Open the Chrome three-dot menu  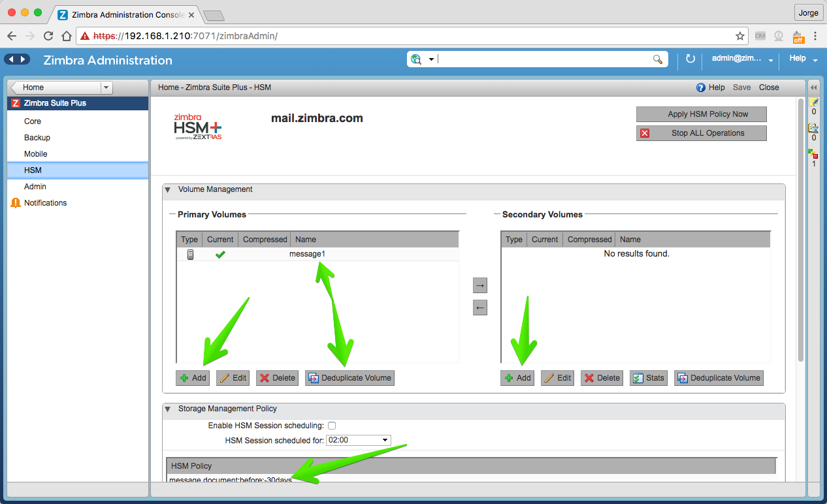pos(816,36)
